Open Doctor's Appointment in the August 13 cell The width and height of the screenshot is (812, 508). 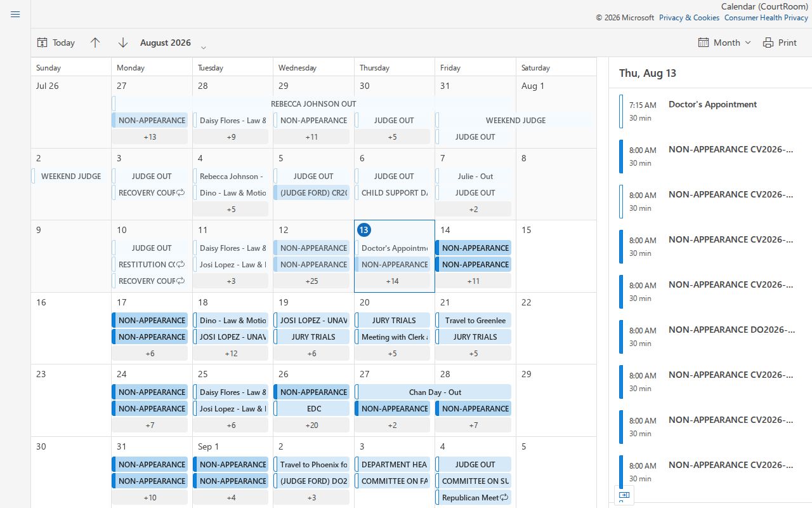tap(393, 248)
